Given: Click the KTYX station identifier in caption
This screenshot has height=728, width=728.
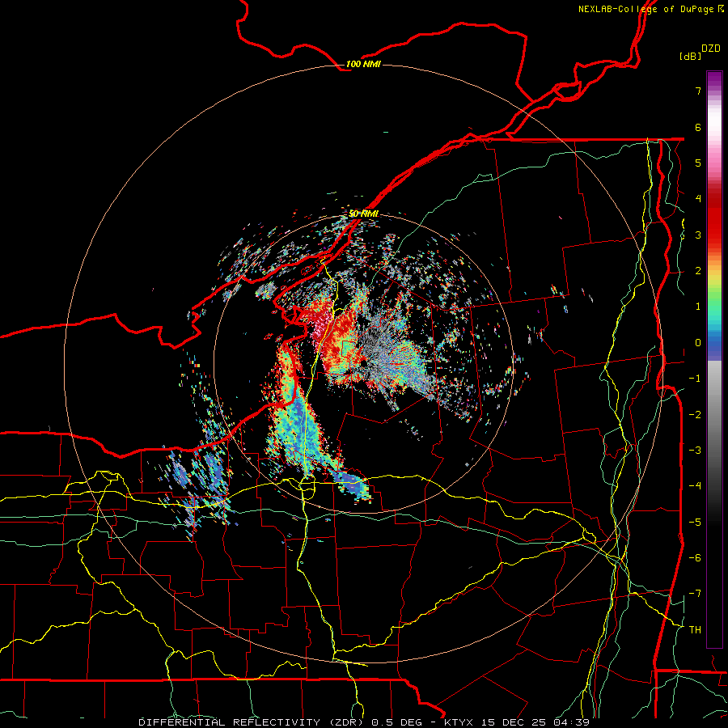Looking at the screenshot, I should pyautogui.click(x=459, y=722).
